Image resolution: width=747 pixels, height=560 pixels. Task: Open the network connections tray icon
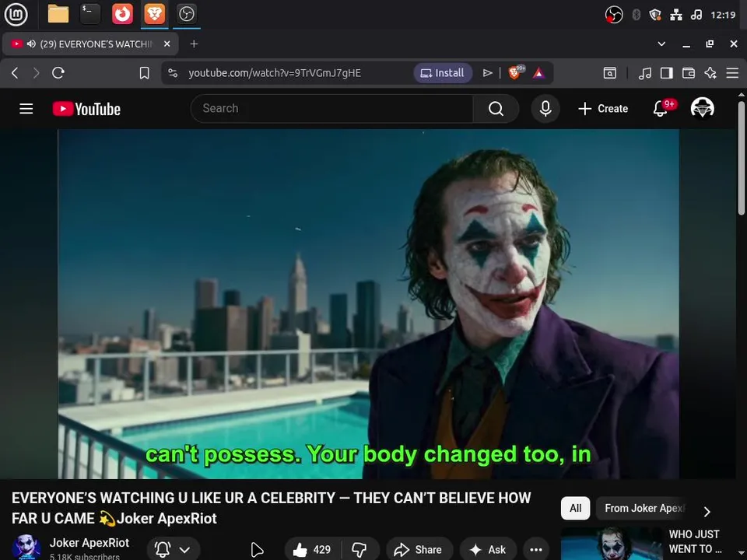pos(676,15)
